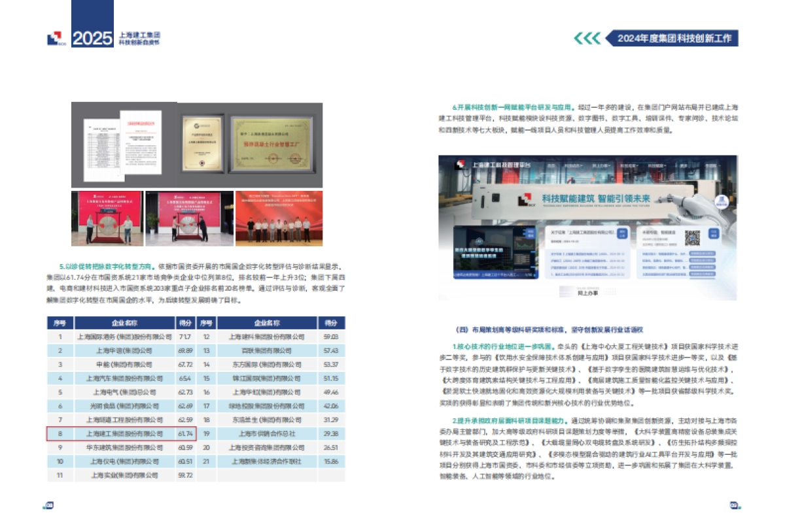Viewport: 785px width, 532px height.
Task: Click the floating assistant icon on the banner's right edge
Action: [723, 201]
